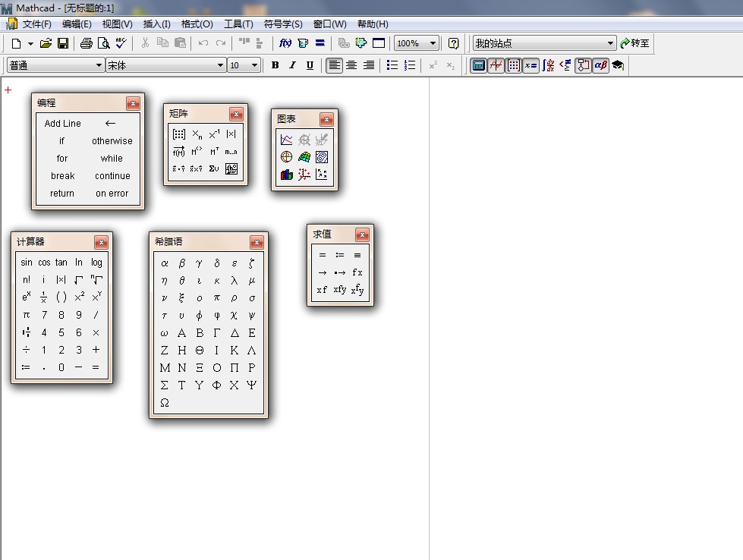Insert vector sum Συ from matrix palette

point(214,168)
